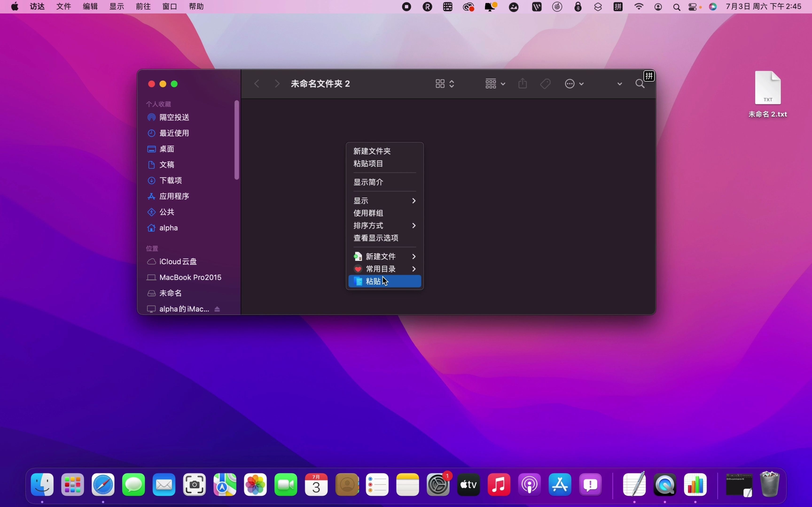The height and width of the screenshot is (507, 812).
Task: Click the share toolbar button
Action: pos(522,84)
